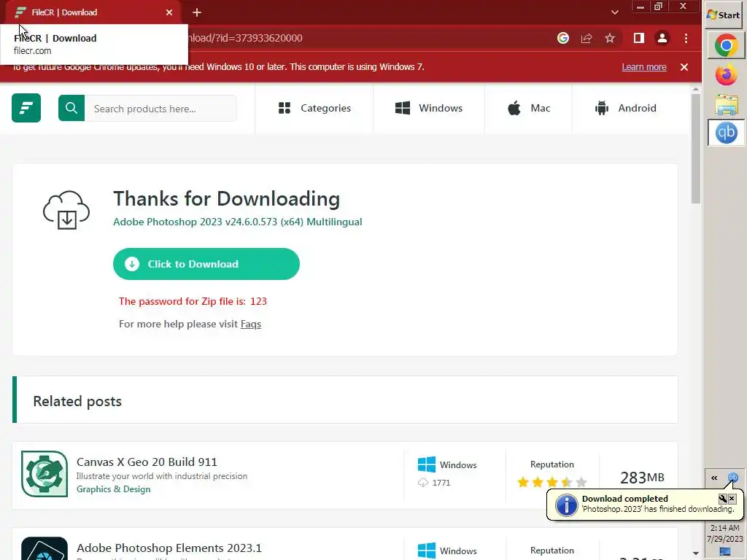Screen dimensions: 747x560
Task: Click the Show desktop tray icon
Action: coord(724,552)
